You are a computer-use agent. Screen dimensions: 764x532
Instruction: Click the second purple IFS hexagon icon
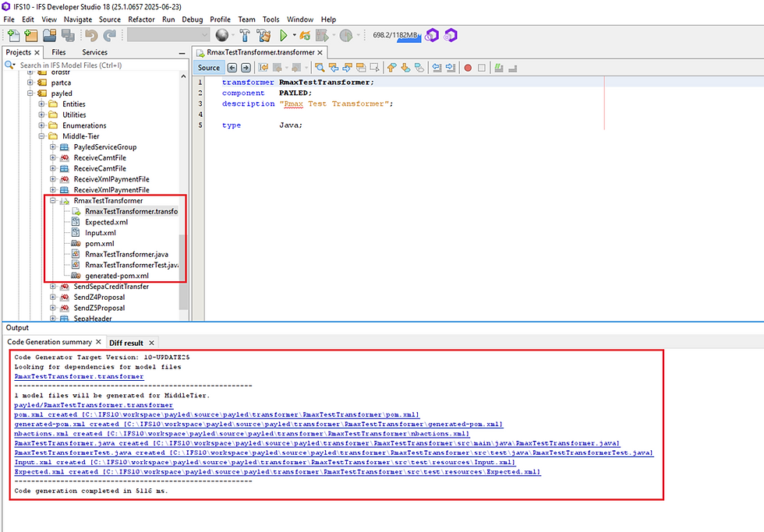point(451,35)
